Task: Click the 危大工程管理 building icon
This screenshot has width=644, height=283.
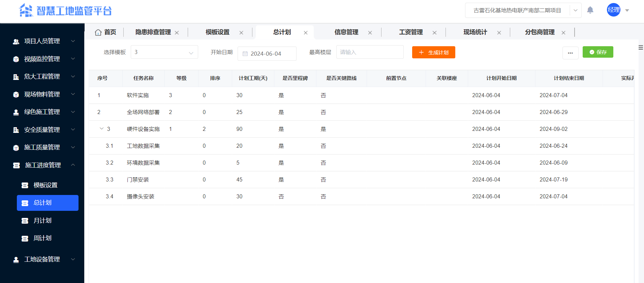Action: click(x=16, y=77)
